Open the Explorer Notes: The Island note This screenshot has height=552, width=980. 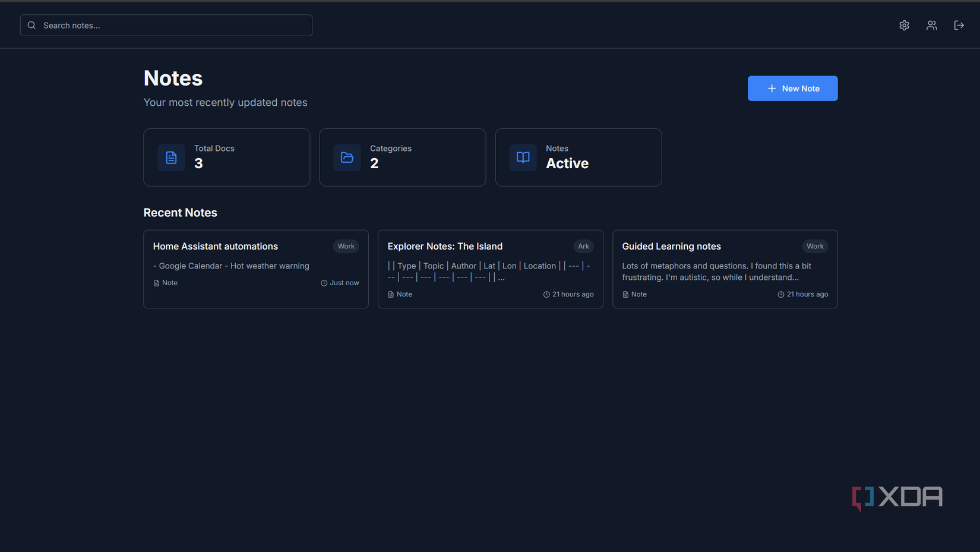pos(445,246)
